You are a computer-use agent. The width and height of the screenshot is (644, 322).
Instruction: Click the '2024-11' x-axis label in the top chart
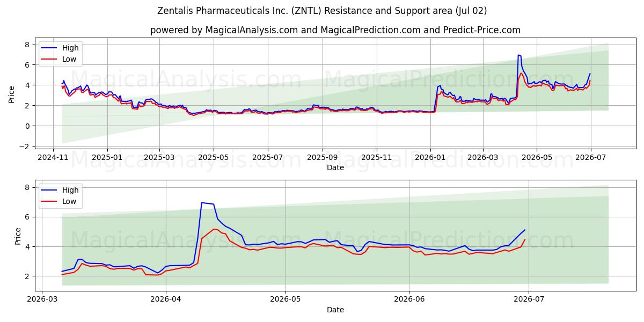53,158
